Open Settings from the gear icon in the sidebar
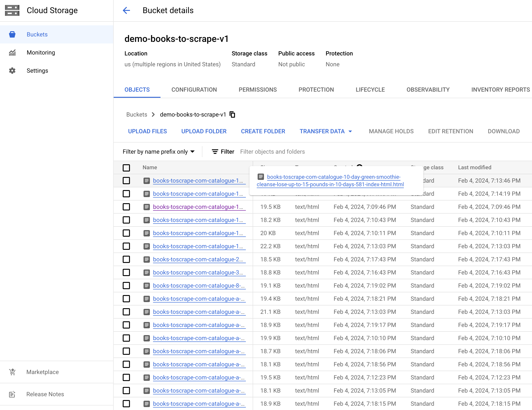The image size is (532, 410). tap(12, 71)
